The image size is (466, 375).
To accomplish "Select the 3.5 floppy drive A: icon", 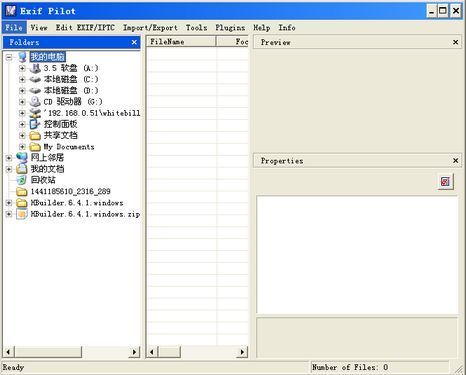I will tap(35, 68).
